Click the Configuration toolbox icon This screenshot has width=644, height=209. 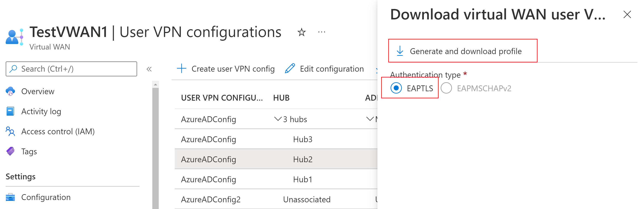10,197
